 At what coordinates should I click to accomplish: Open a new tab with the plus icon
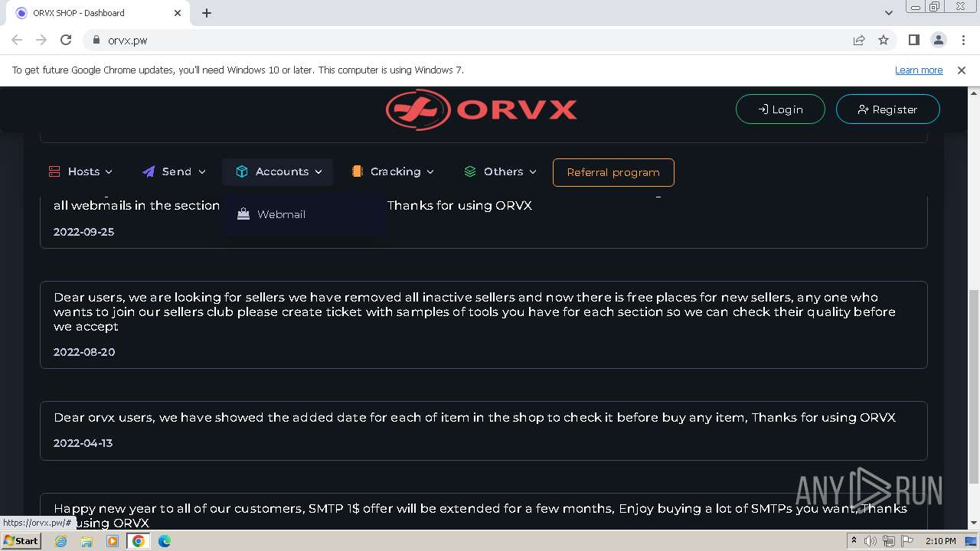coord(207,13)
